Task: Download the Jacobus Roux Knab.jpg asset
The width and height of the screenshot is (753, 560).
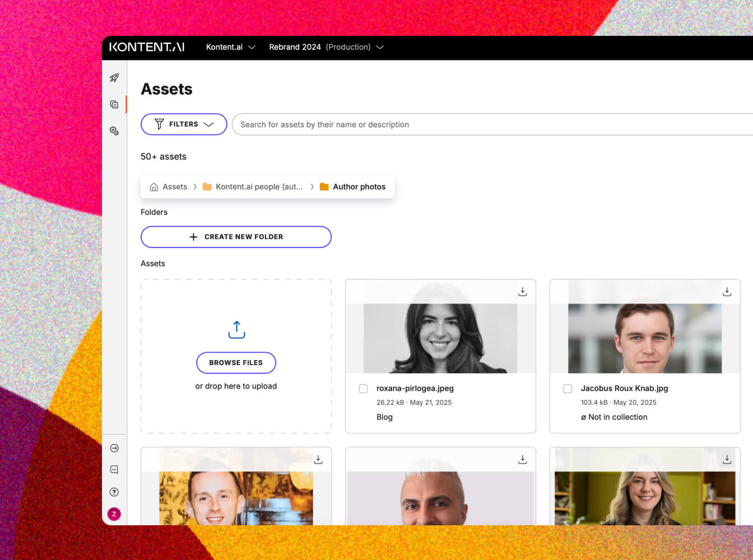Action: tap(727, 292)
